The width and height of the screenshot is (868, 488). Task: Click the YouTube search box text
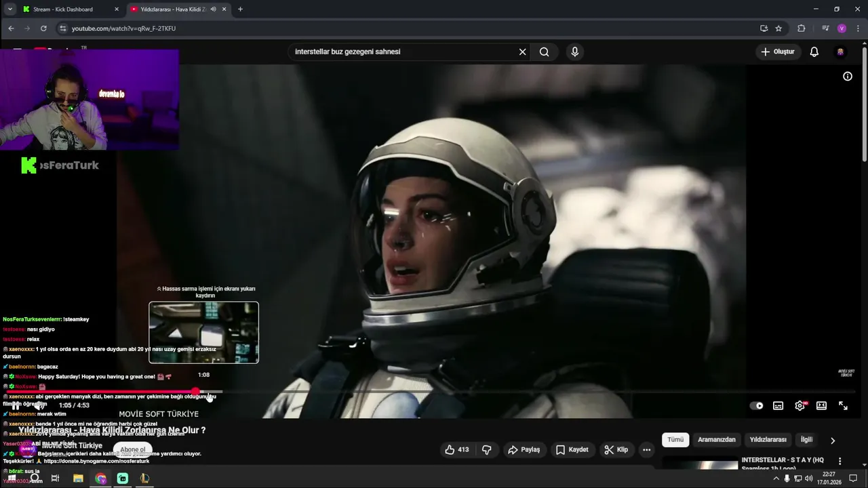(x=347, y=52)
